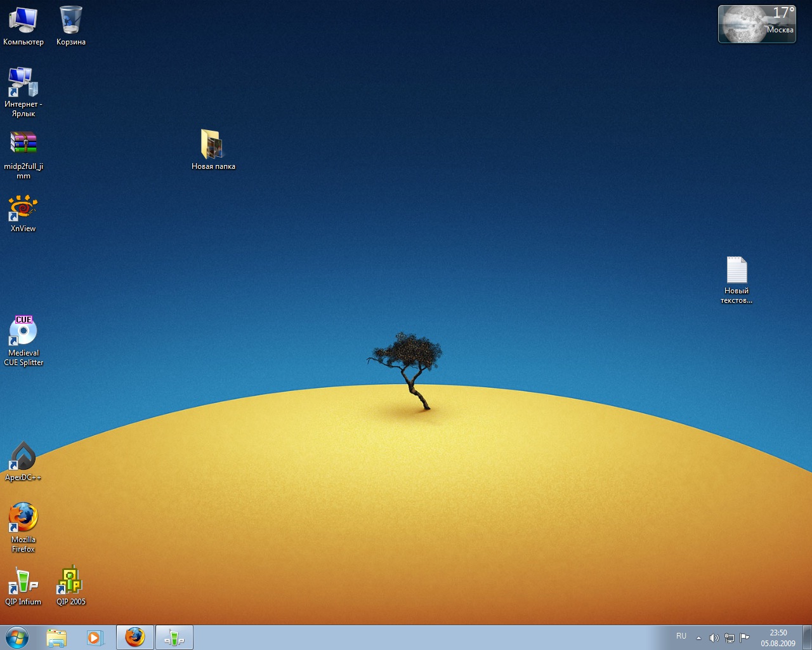Open the Windows Start menu orb
The width and height of the screenshot is (812, 650).
pos(17,637)
